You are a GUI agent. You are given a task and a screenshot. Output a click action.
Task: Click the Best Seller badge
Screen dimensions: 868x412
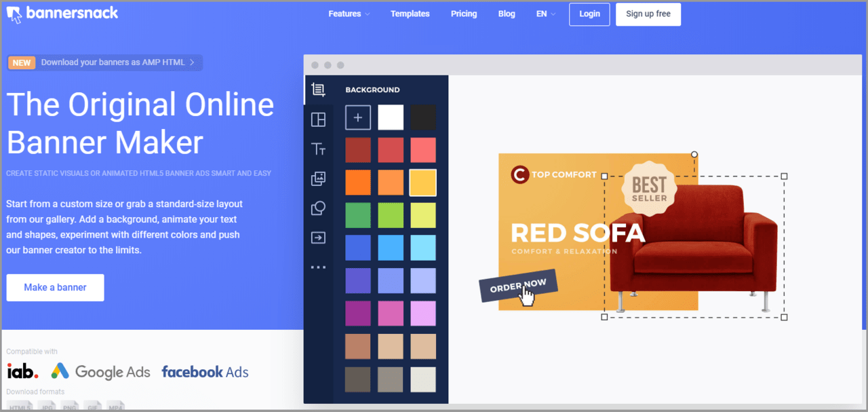[x=650, y=187]
